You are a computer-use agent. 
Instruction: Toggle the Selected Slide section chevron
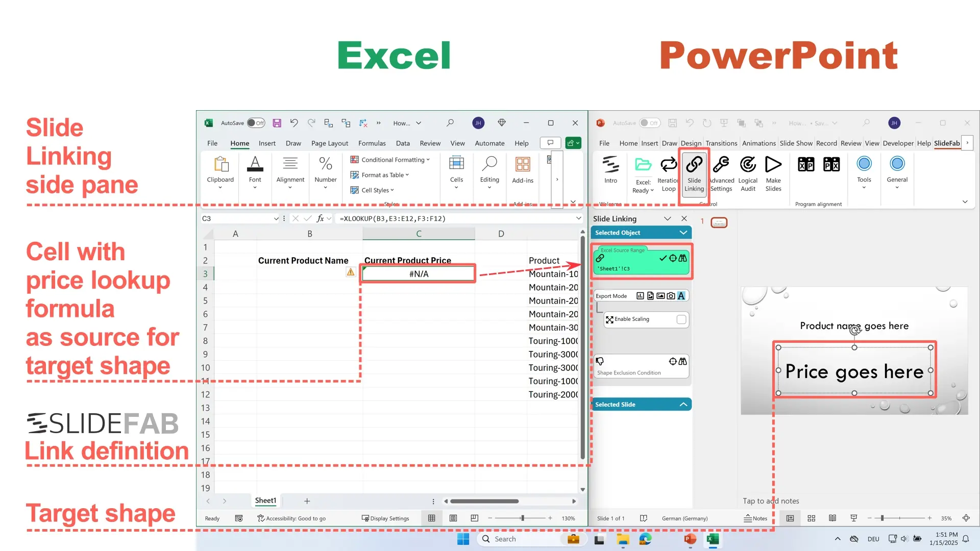click(x=683, y=405)
